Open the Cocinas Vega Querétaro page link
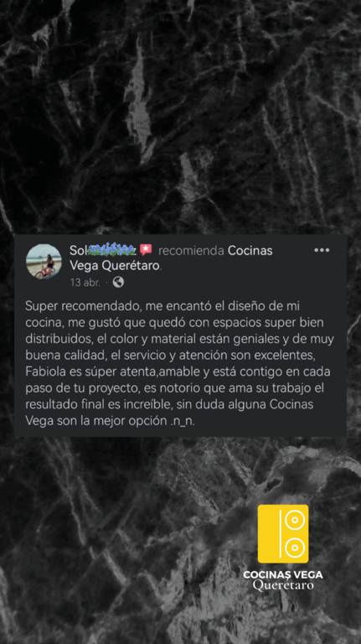The height and width of the screenshot is (644, 361). [171, 258]
